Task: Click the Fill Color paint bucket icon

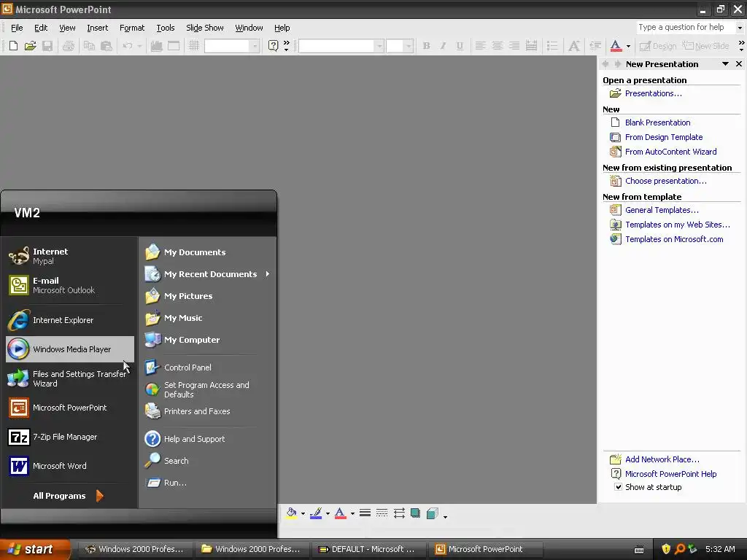Action: (292, 513)
